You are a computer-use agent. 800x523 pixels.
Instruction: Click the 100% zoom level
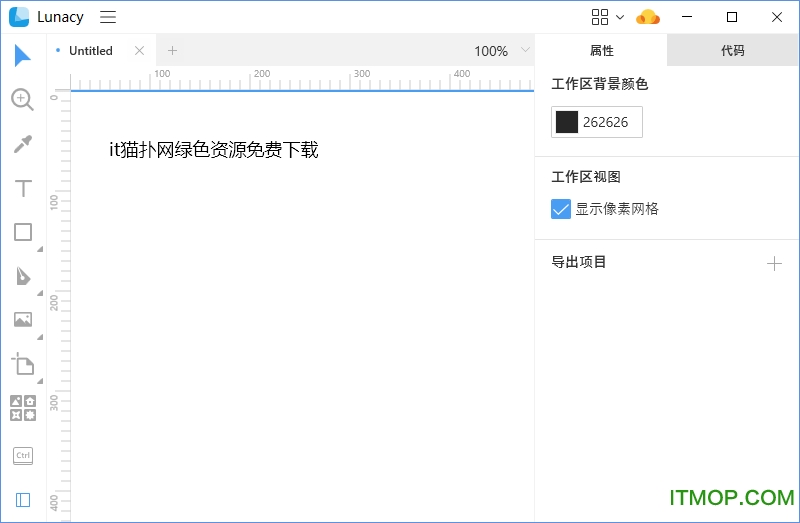point(491,51)
